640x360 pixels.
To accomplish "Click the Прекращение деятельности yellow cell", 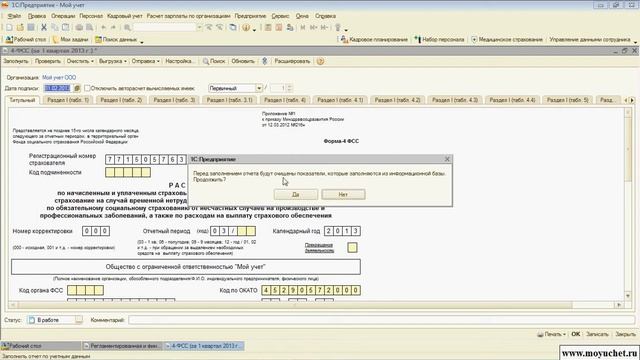I will point(352,248).
